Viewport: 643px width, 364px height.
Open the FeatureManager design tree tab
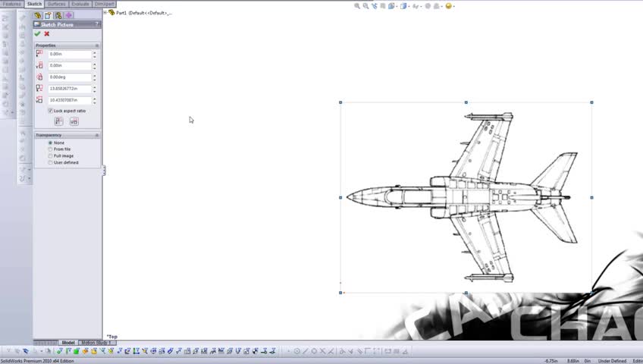pyautogui.click(x=38, y=16)
